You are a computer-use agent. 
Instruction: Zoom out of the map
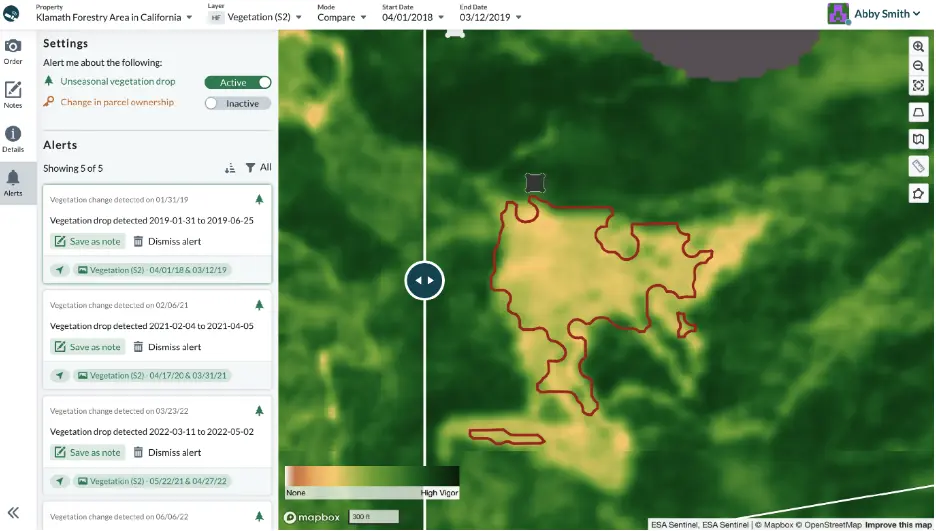(x=918, y=66)
